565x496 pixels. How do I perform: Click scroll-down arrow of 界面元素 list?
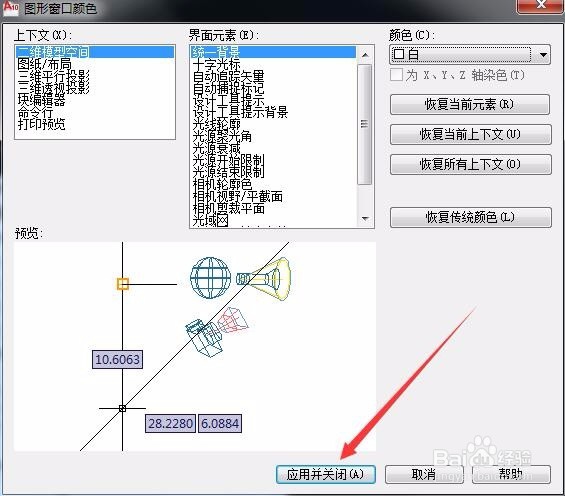coord(365,218)
